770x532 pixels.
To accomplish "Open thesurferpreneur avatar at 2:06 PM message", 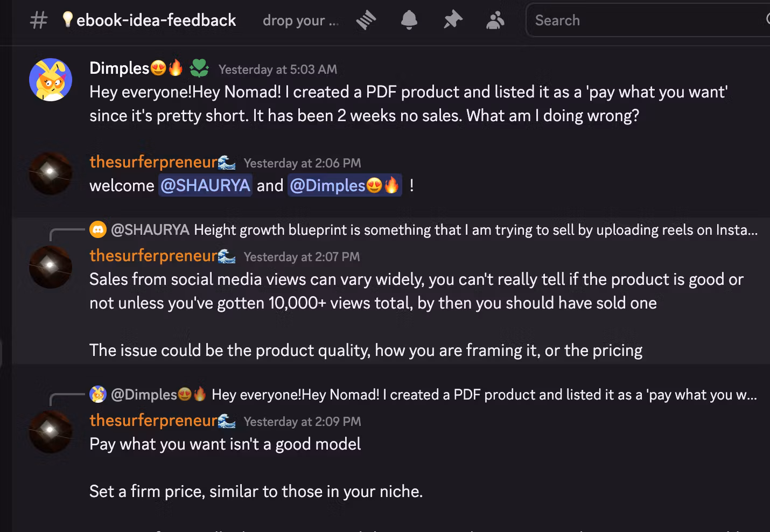I will 51,173.
